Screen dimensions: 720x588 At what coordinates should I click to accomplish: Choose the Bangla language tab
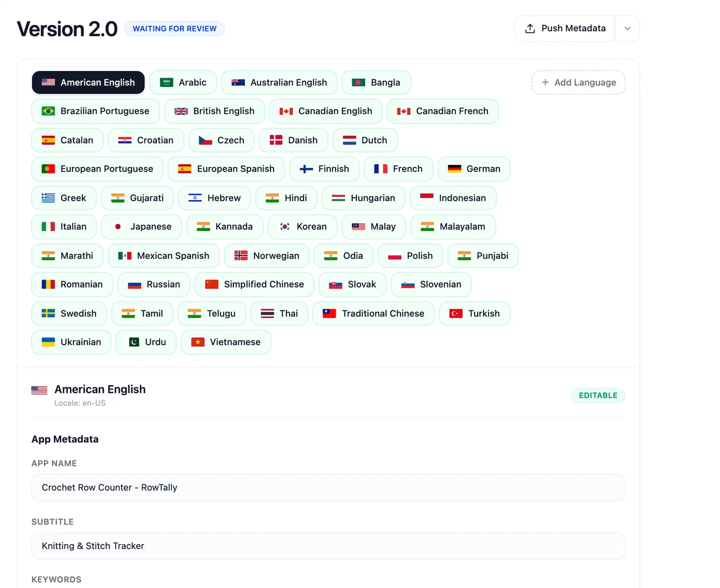[376, 82]
